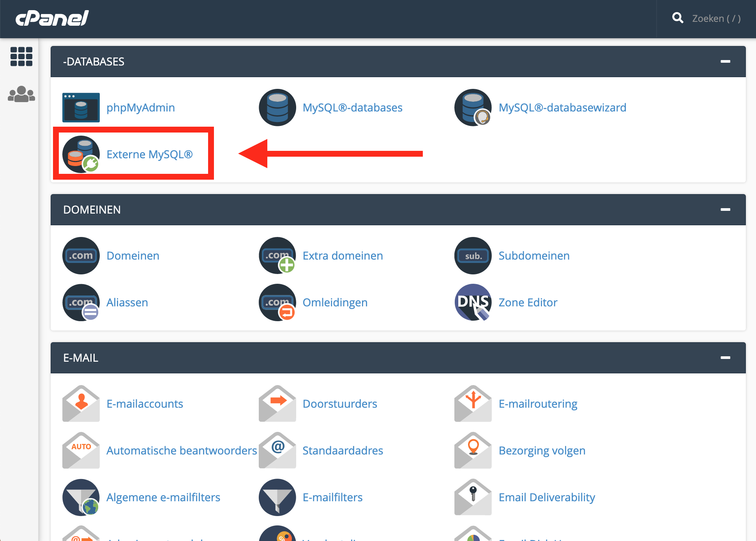Open the E-mailroutering link
Viewport: 756px width, 541px height.
pyautogui.click(x=538, y=404)
